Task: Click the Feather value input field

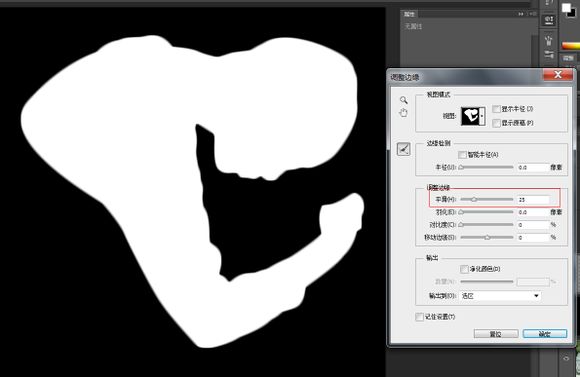Action: click(x=533, y=212)
